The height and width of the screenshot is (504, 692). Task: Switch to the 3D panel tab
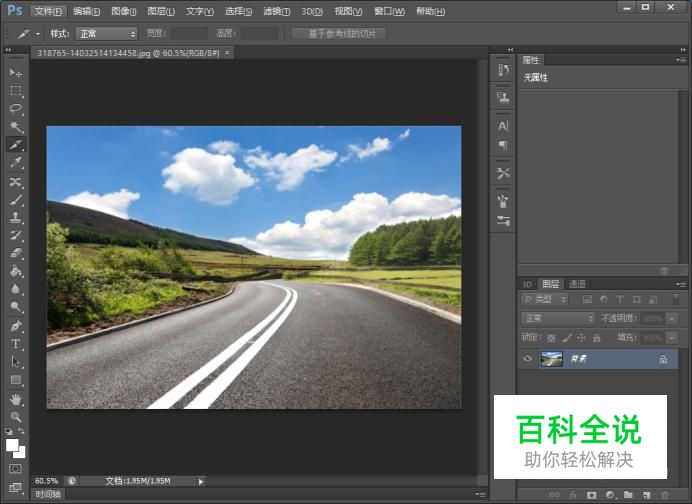coord(527,284)
